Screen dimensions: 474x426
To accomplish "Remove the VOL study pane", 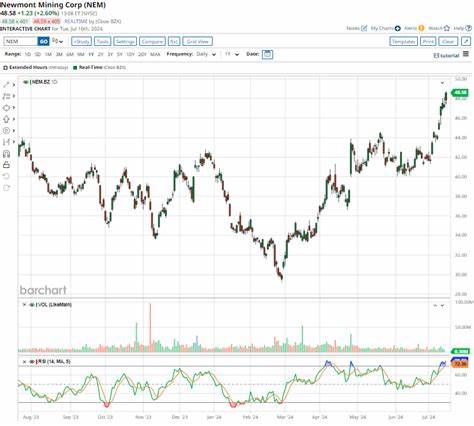I will point(24,305).
